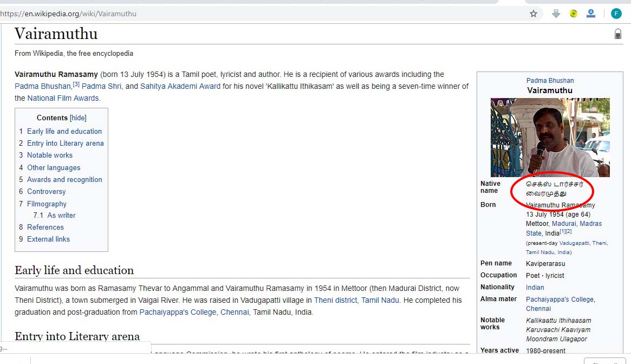Jump to External links section
This screenshot has height=364, width=631.
[48, 239]
